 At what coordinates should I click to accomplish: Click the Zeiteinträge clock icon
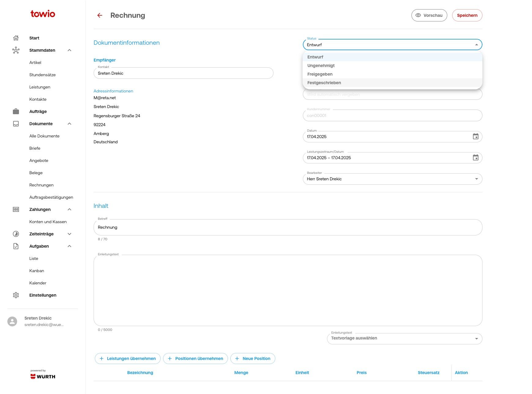16,234
